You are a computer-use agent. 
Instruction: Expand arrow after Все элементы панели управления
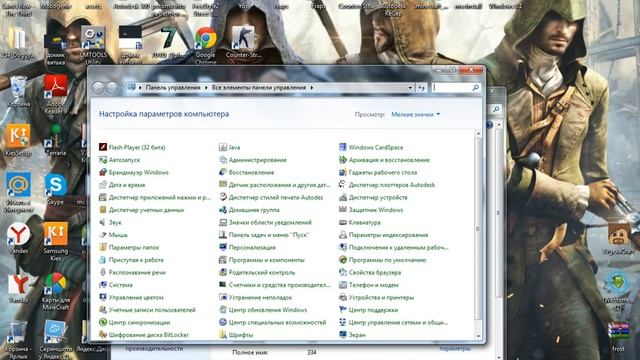[312, 88]
